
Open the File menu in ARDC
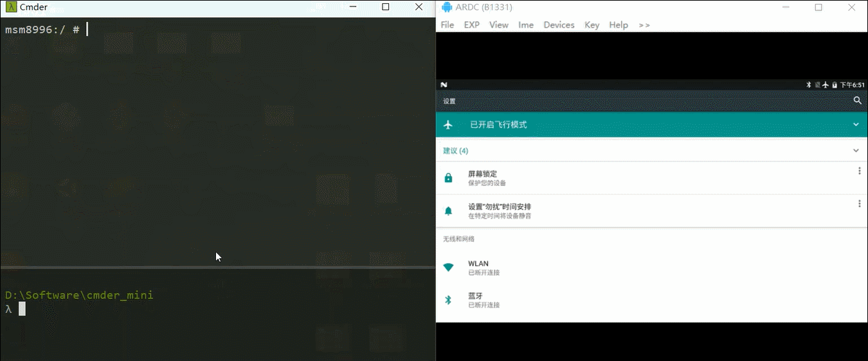448,24
